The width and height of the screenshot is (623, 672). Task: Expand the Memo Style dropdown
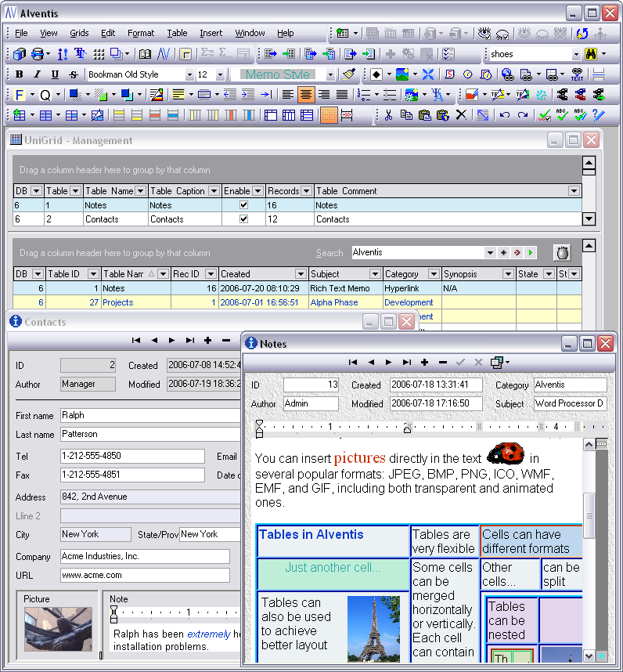pyautogui.click(x=330, y=75)
